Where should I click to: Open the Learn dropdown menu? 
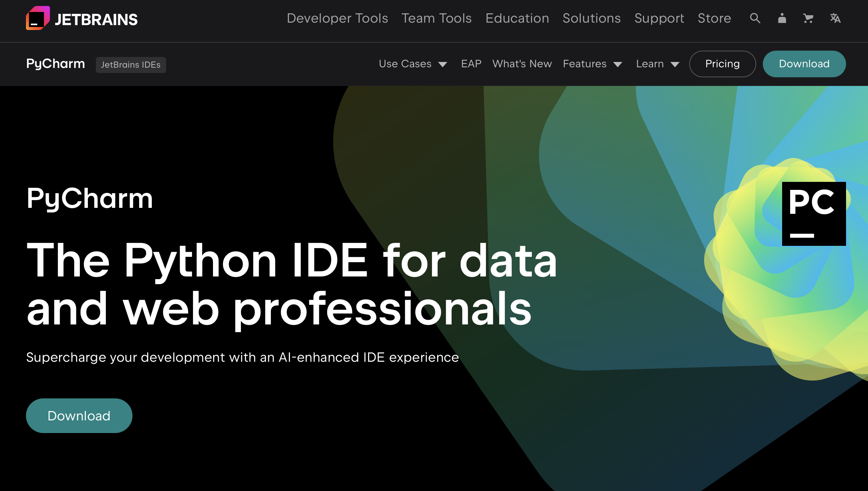(657, 64)
